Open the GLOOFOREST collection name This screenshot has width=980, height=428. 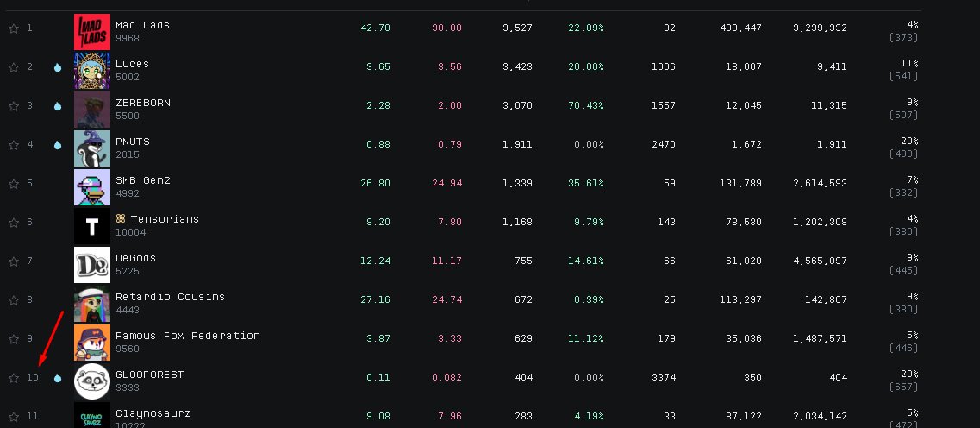150,374
